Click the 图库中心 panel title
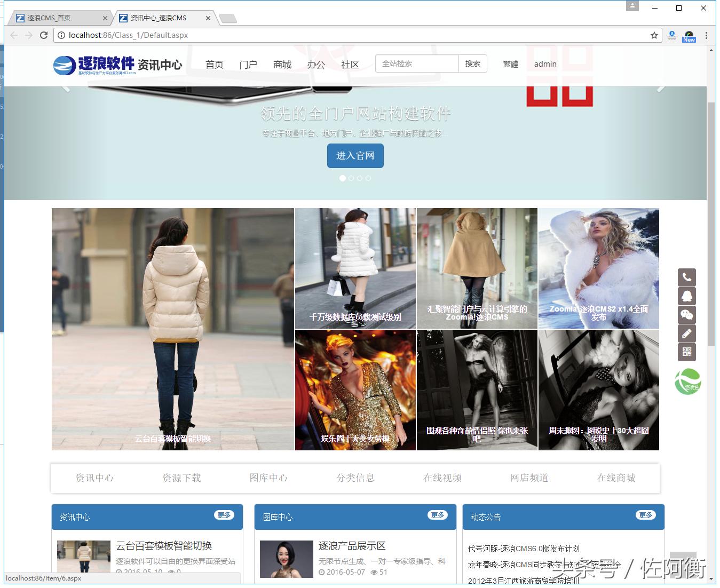Image resolution: width=720 pixels, height=588 pixels. pos(278,517)
